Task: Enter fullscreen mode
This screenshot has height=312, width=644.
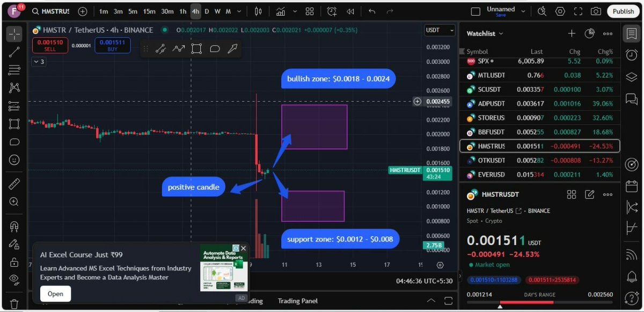Action: (578, 11)
